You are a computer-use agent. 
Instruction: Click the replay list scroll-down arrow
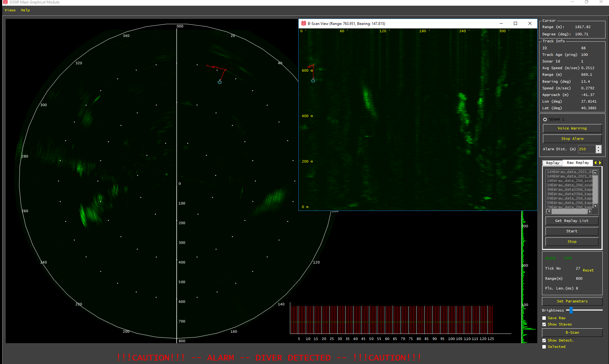coord(595,206)
